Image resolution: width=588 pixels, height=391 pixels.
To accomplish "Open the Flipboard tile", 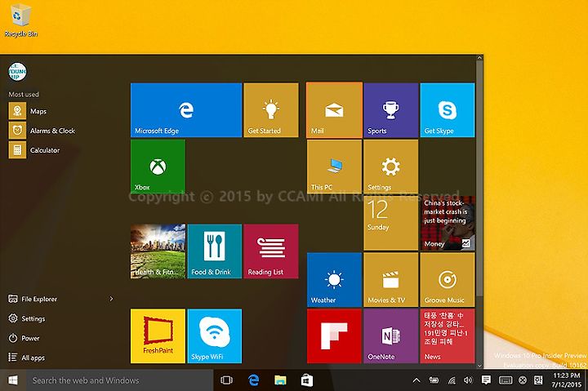I will [x=334, y=335].
